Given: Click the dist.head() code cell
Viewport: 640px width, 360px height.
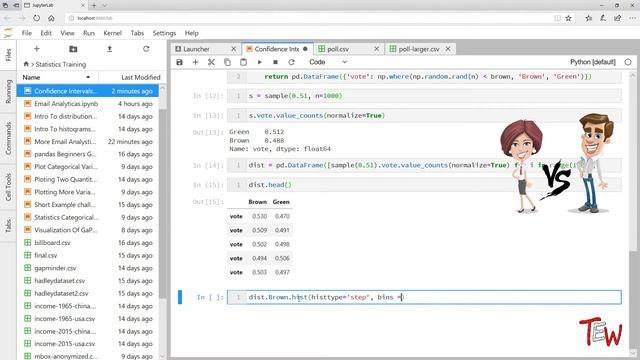Looking at the screenshot, I should (424, 185).
